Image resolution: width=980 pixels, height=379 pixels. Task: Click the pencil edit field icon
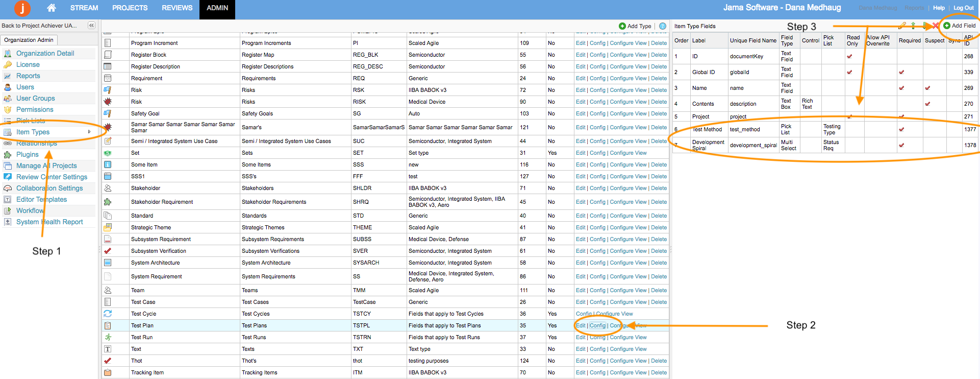point(902,26)
